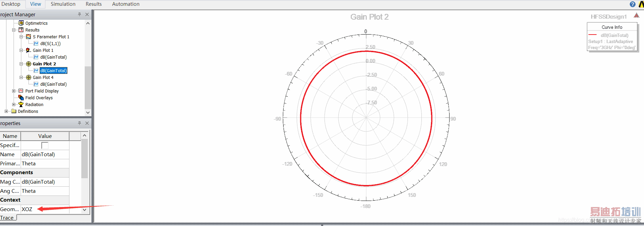Pin the Project Manager panel
The image size is (644, 226).
coord(79,14)
